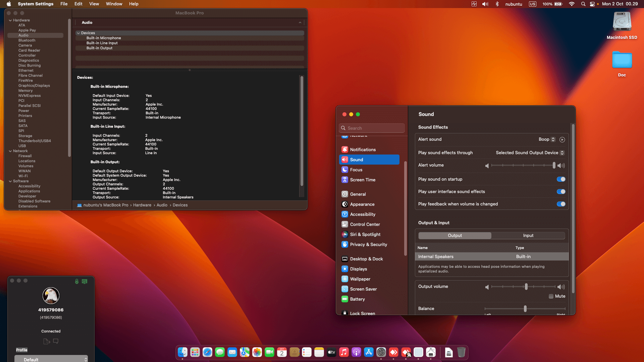Open Notifications settings in sidebar

click(x=362, y=149)
